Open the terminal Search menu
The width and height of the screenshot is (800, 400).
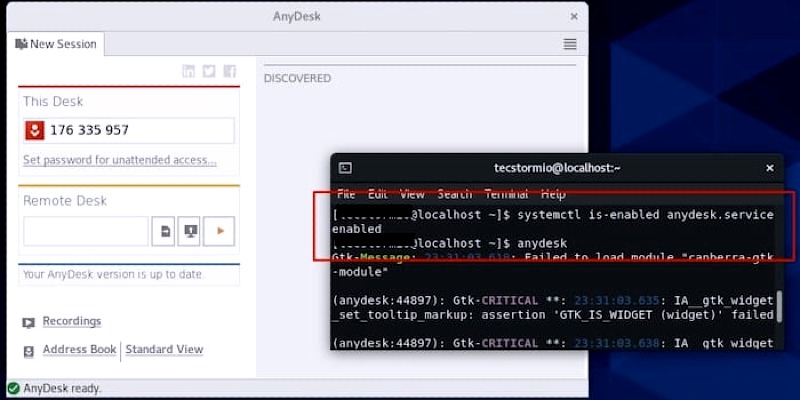454,194
